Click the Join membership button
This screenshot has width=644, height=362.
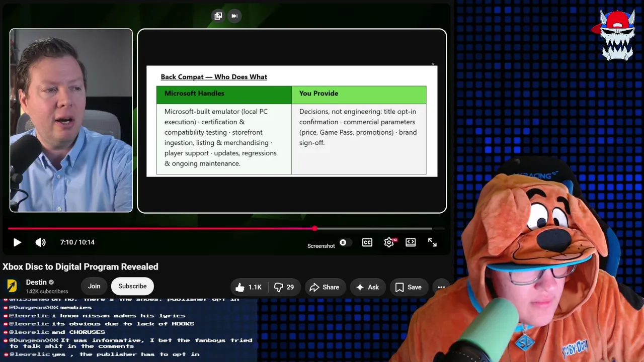point(94,286)
